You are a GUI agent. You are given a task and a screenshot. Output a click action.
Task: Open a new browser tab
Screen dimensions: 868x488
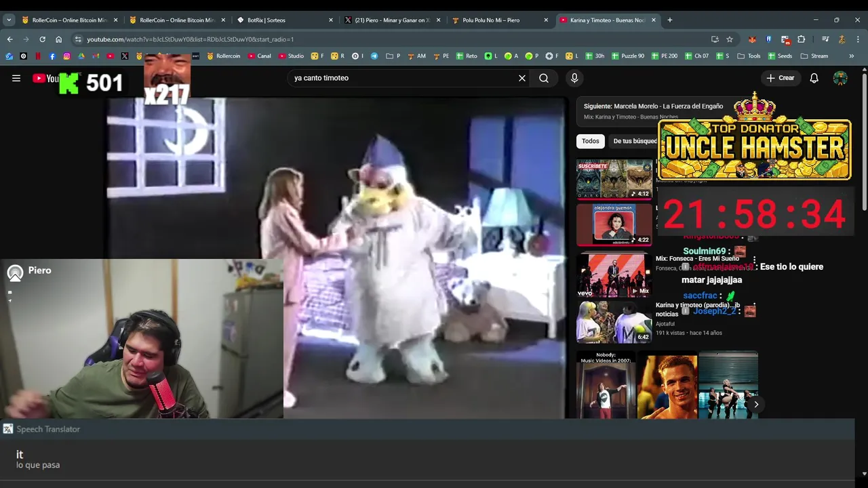[670, 20]
